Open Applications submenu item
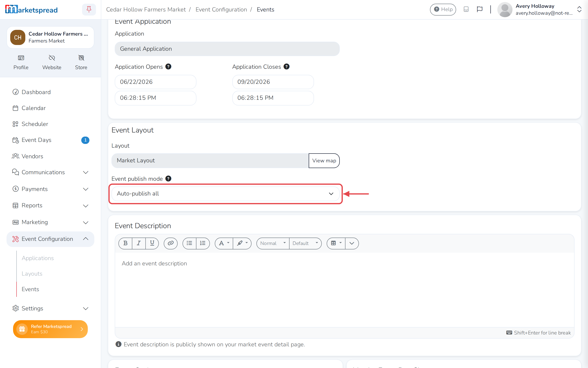Image resolution: width=588 pixels, height=368 pixels. 38,258
